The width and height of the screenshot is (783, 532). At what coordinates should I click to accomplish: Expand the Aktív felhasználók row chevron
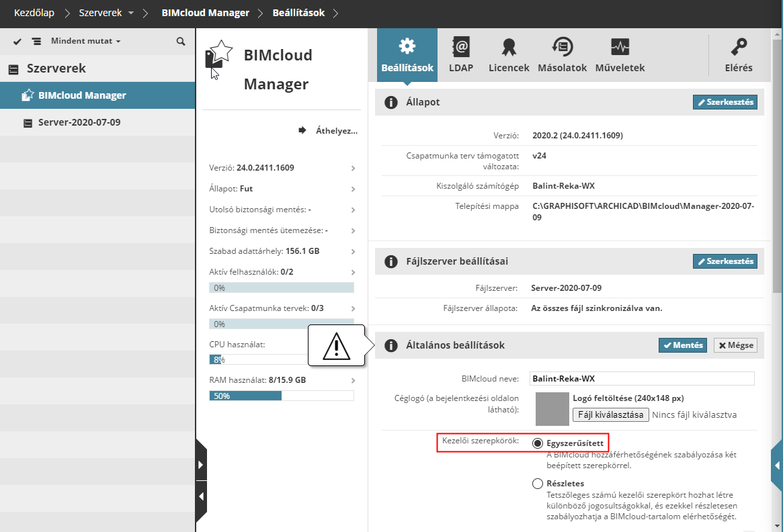pos(353,273)
